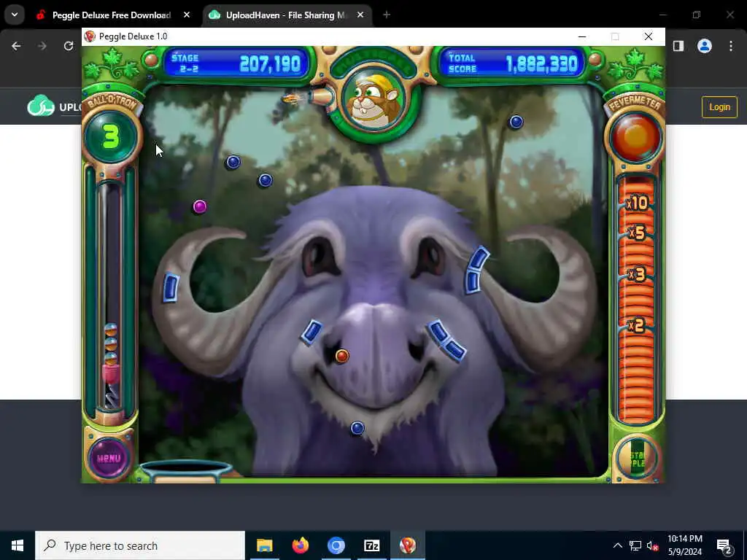Open 7-Zip from the taskbar
Viewport: 747px width, 560px height.
click(x=371, y=545)
